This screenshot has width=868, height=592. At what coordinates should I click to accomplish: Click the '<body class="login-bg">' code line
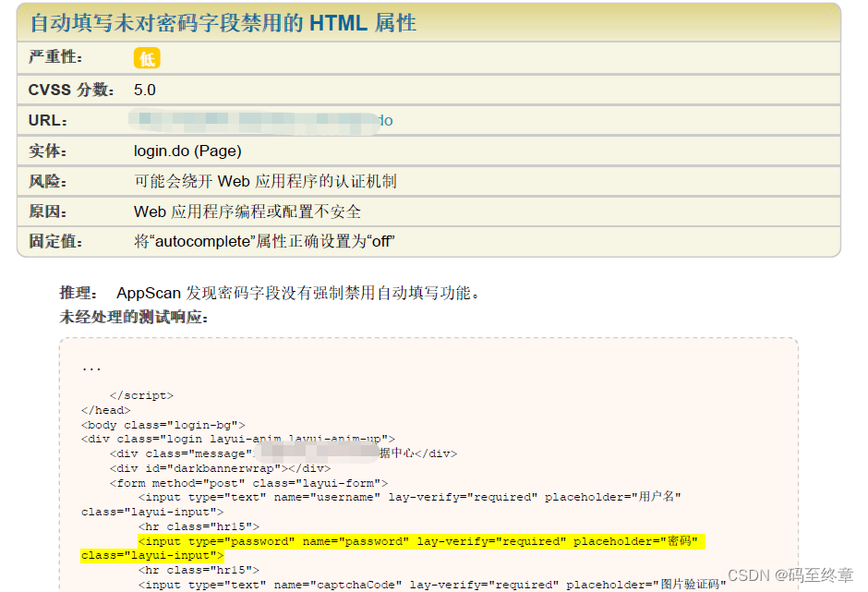(163, 425)
